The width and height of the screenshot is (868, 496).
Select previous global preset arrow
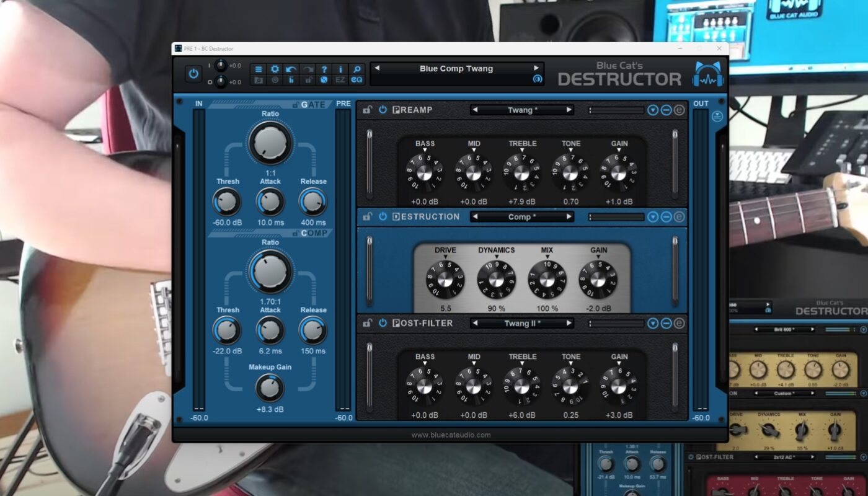[377, 68]
